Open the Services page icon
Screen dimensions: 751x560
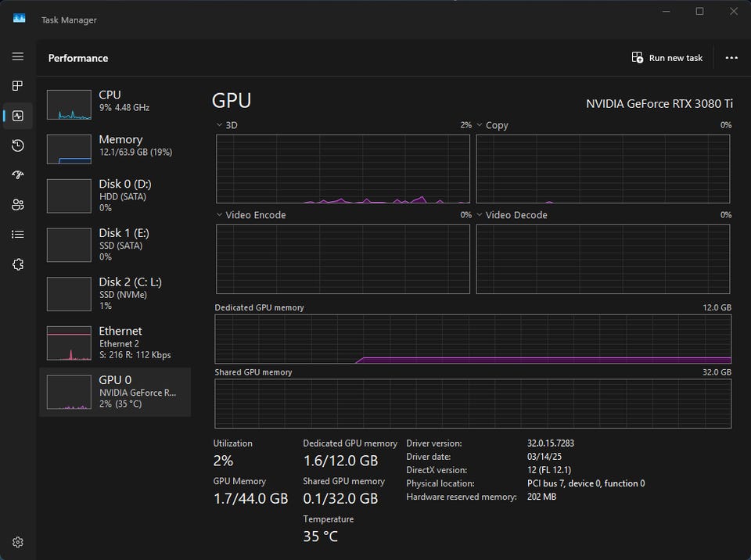click(x=18, y=264)
